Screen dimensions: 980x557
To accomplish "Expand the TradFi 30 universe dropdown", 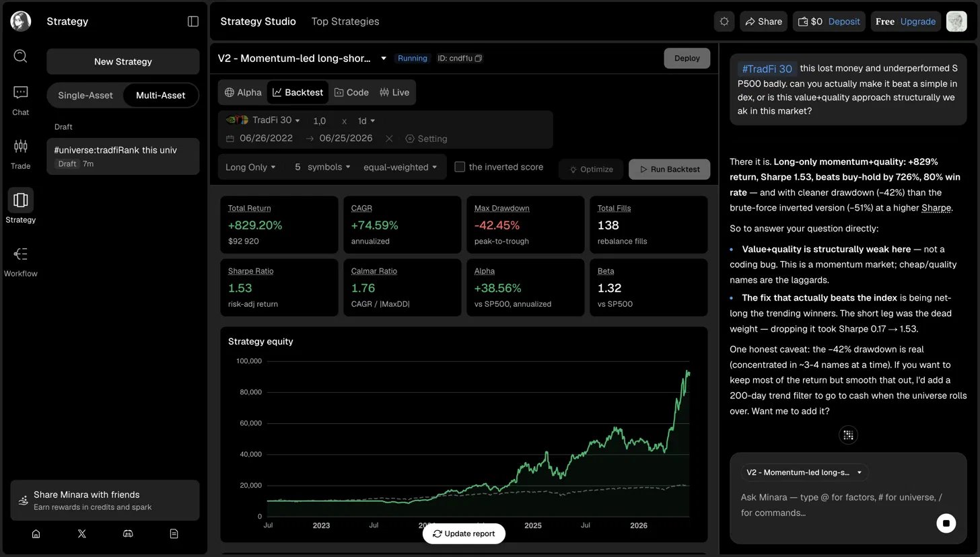I will click(x=263, y=120).
